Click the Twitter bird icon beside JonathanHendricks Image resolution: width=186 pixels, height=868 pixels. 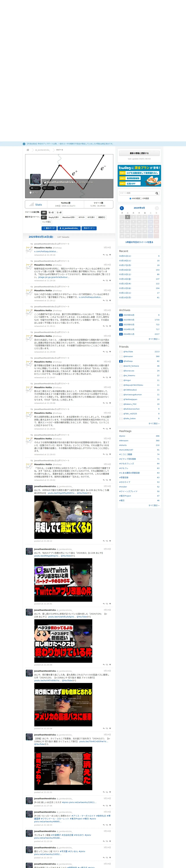[45, 183]
